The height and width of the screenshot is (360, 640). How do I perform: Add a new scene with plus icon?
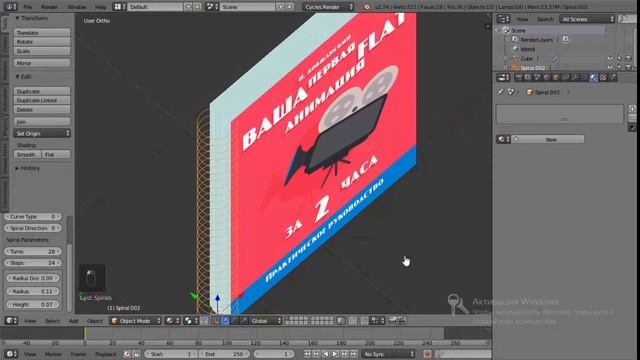click(281, 7)
